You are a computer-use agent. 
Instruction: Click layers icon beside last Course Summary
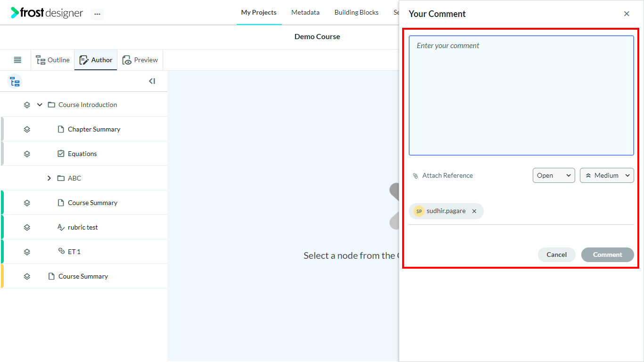point(27,276)
